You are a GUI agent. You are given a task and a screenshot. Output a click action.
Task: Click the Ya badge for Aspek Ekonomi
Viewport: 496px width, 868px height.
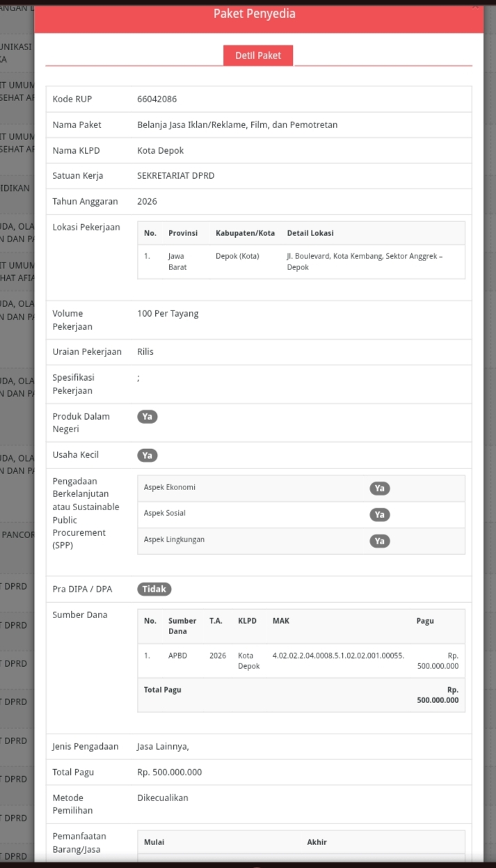coord(380,489)
